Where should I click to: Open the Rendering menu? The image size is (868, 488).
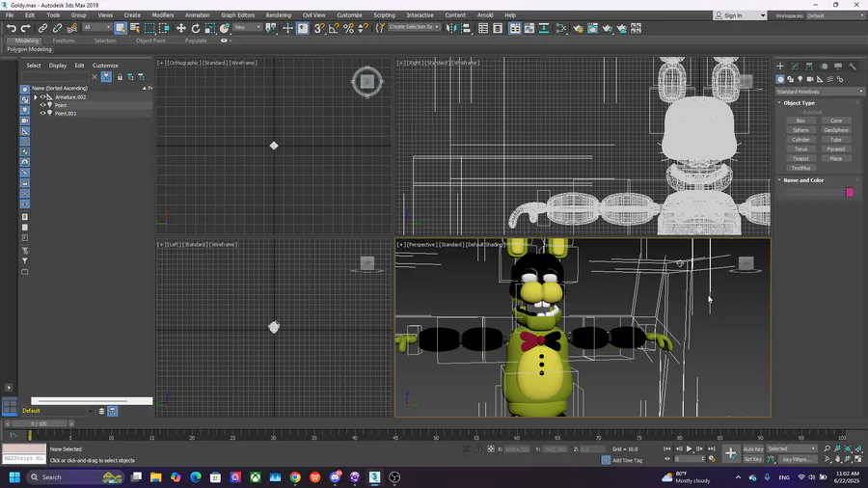point(279,14)
